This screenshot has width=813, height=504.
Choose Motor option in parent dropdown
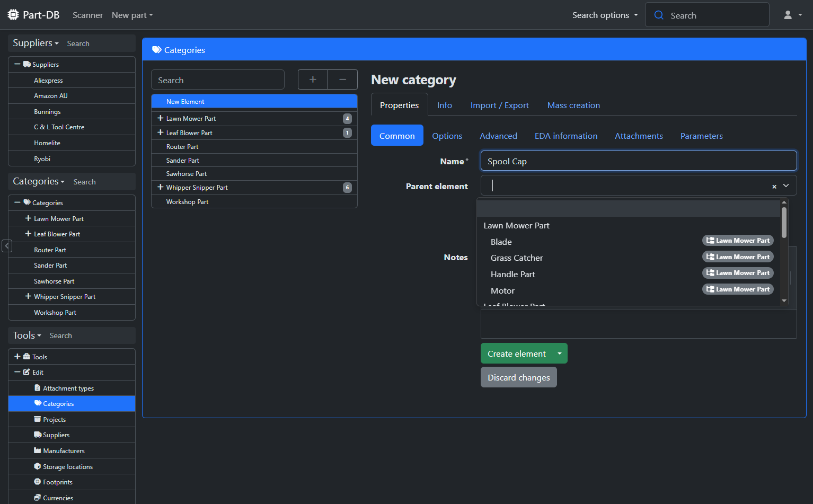click(x=629, y=290)
